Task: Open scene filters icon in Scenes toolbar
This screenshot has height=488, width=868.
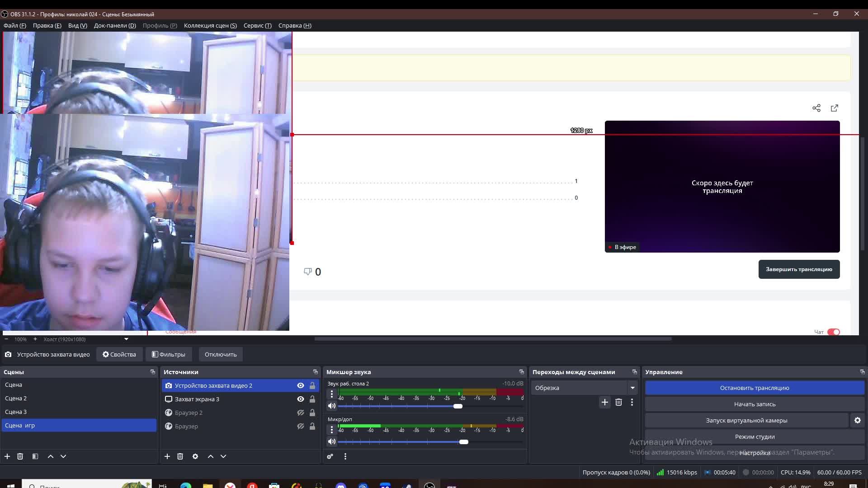Action: point(35,456)
